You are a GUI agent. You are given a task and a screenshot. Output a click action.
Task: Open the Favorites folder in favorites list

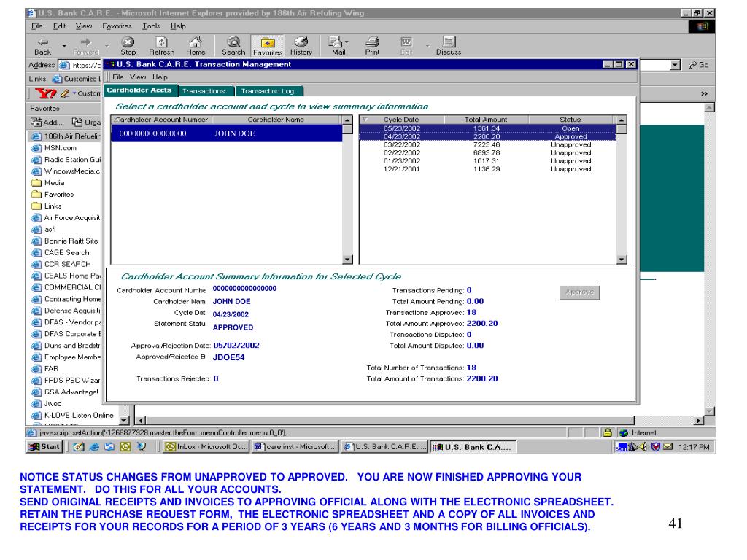tap(53, 194)
